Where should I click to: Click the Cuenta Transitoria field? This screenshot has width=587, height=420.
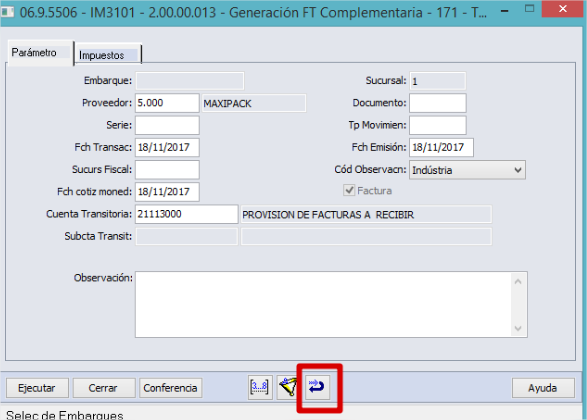(186, 214)
